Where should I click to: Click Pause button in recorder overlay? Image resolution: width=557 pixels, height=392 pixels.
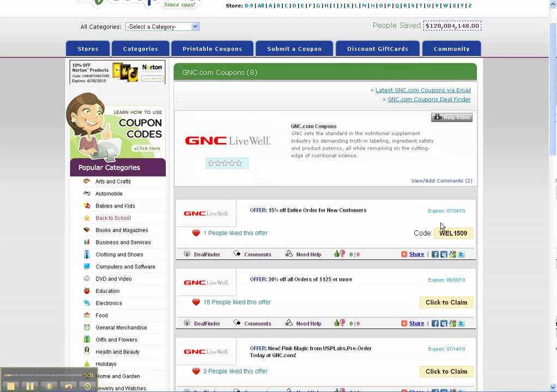pyautogui.click(x=30, y=387)
